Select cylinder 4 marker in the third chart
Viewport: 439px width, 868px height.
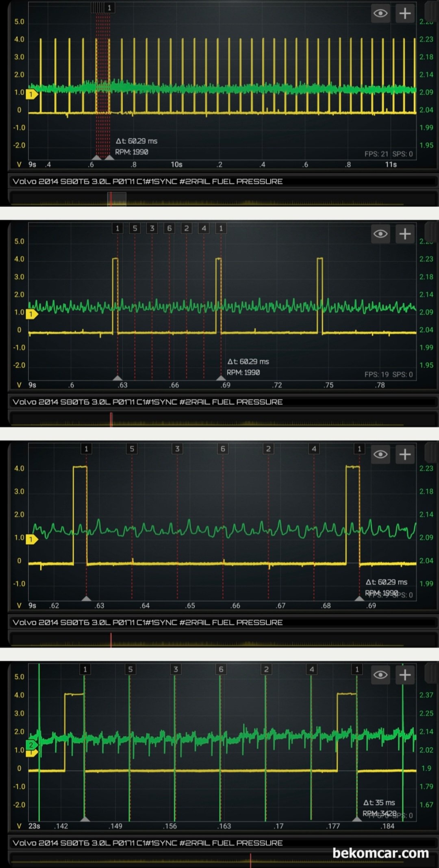point(314,449)
